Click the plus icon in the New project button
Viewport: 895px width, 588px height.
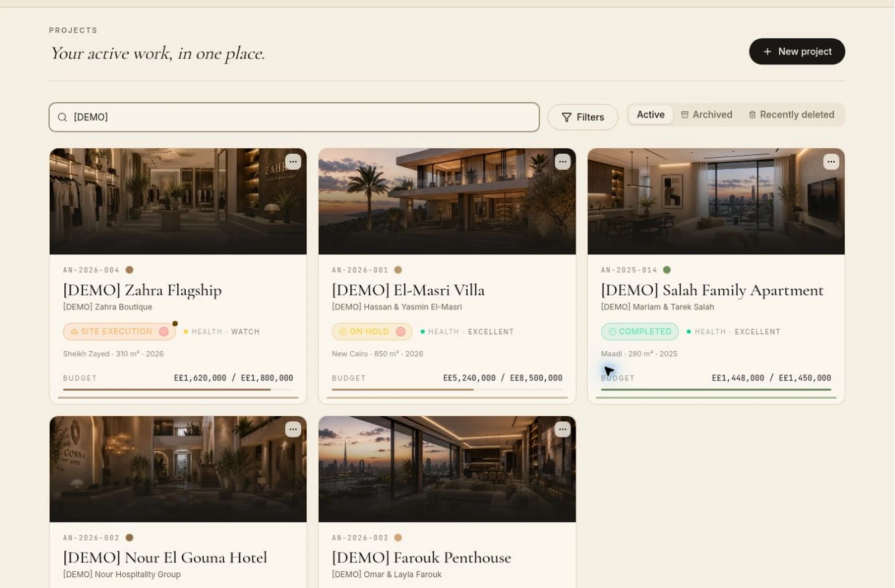coord(767,51)
